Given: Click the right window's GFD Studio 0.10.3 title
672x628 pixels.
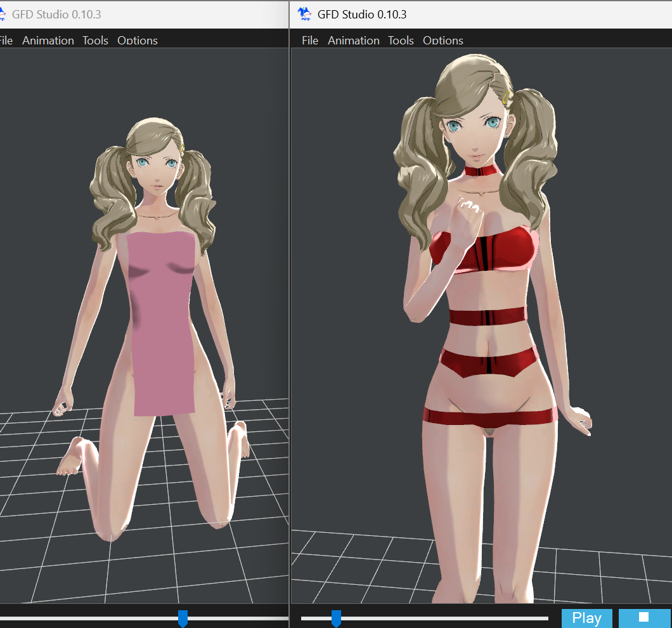Looking at the screenshot, I should click(362, 15).
